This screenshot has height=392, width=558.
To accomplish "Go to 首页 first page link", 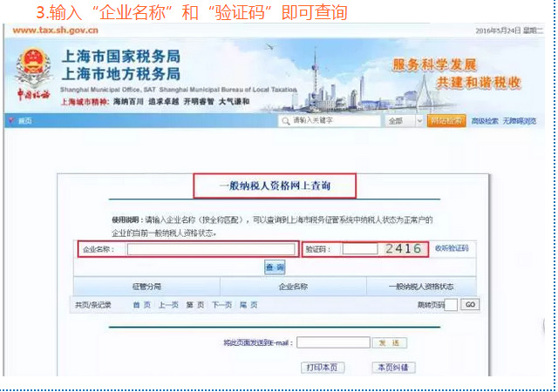I will pyautogui.click(x=141, y=305).
